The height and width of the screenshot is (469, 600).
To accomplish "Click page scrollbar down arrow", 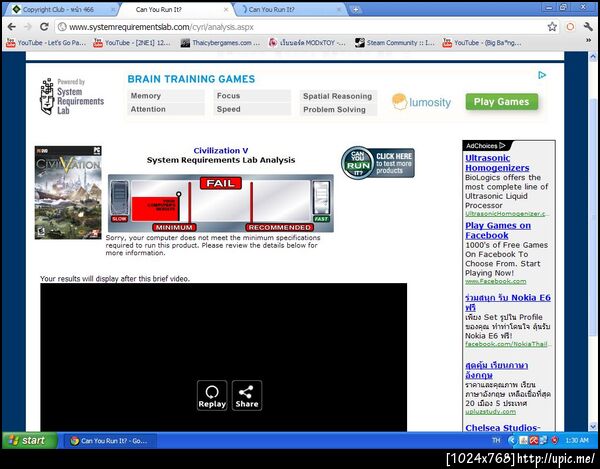I will 593,427.
